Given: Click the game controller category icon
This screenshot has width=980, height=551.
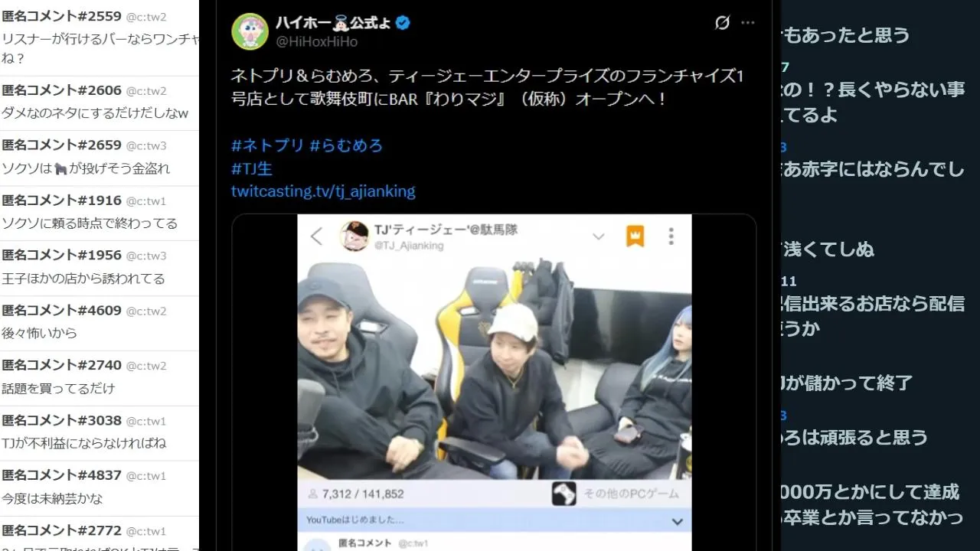Looking at the screenshot, I should (x=564, y=494).
